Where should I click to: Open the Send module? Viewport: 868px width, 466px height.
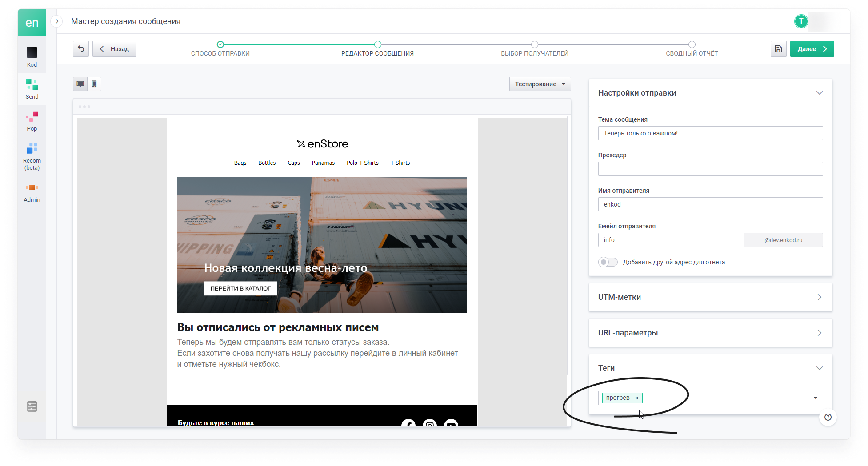click(32, 89)
